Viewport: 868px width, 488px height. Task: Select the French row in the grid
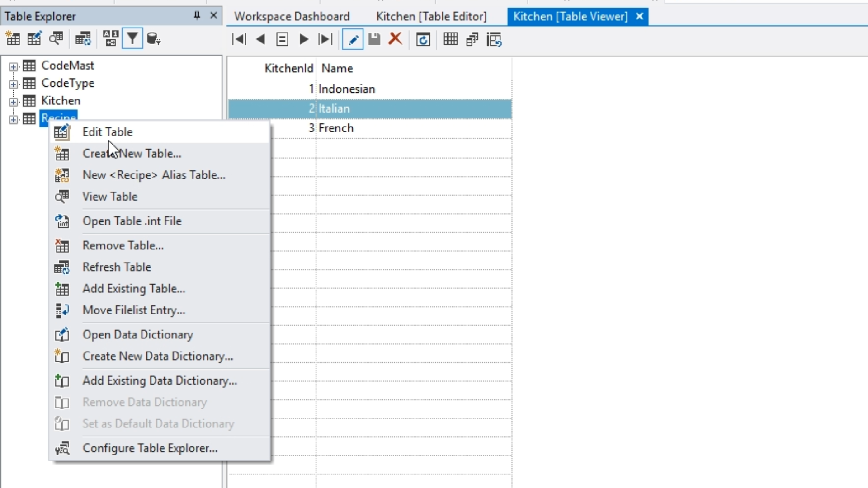[x=336, y=128]
